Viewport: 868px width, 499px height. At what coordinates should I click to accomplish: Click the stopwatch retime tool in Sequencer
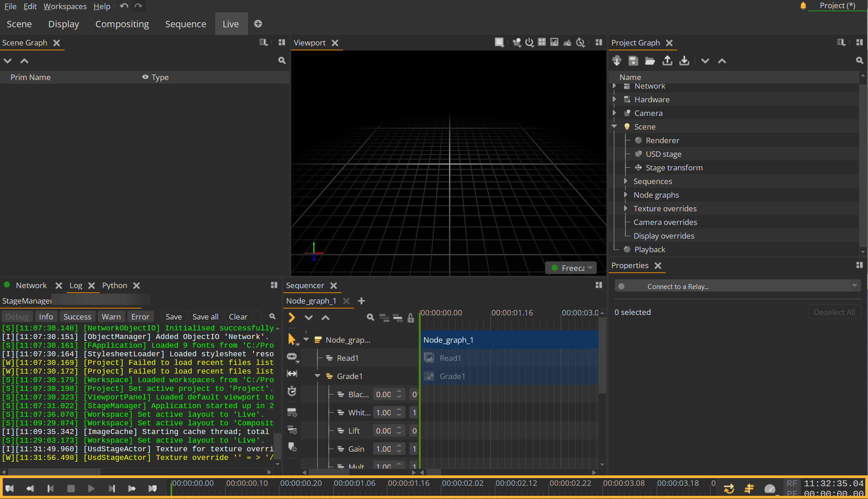292,391
